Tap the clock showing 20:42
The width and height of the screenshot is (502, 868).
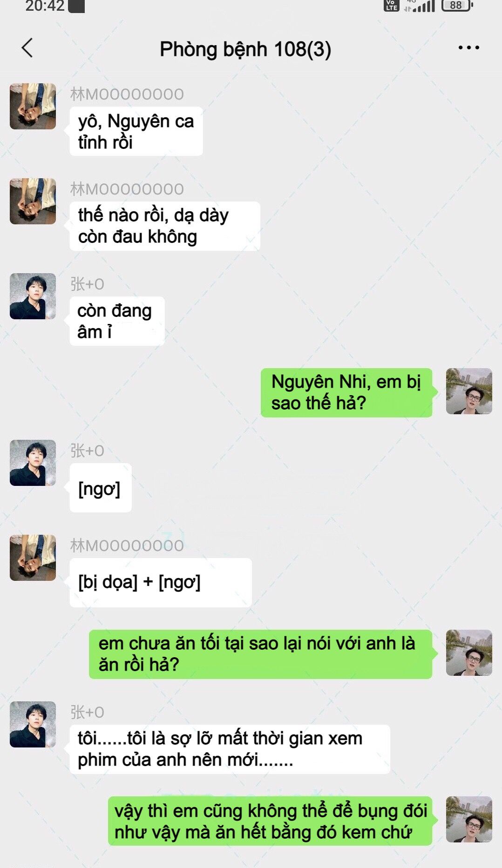click(x=45, y=6)
